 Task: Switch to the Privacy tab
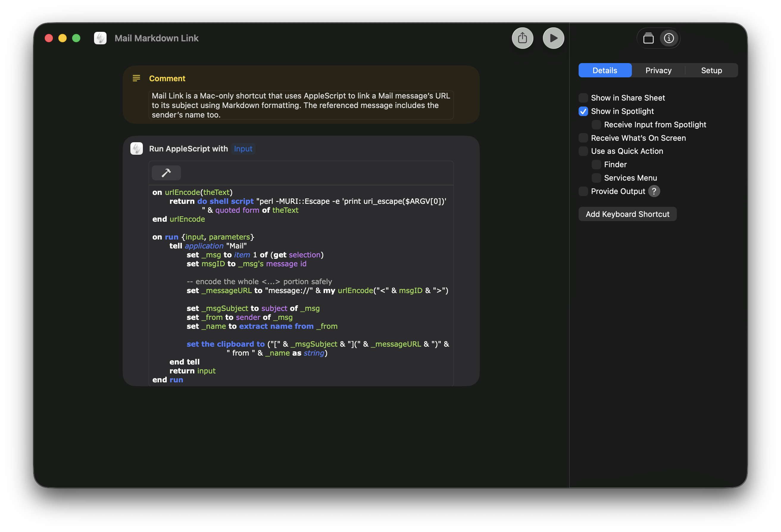point(658,70)
